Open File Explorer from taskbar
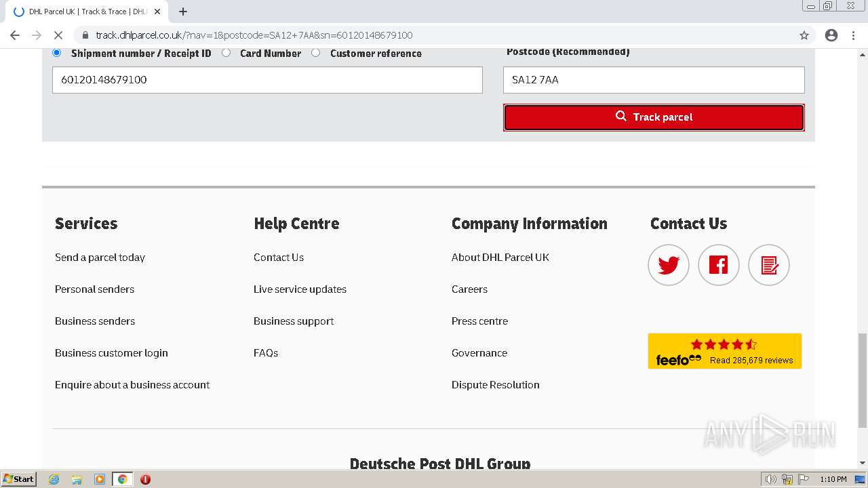This screenshot has width=868, height=488. click(x=77, y=479)
